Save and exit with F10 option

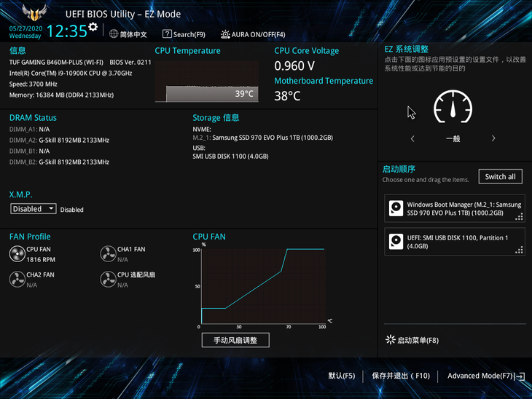(x=400, y=376)
